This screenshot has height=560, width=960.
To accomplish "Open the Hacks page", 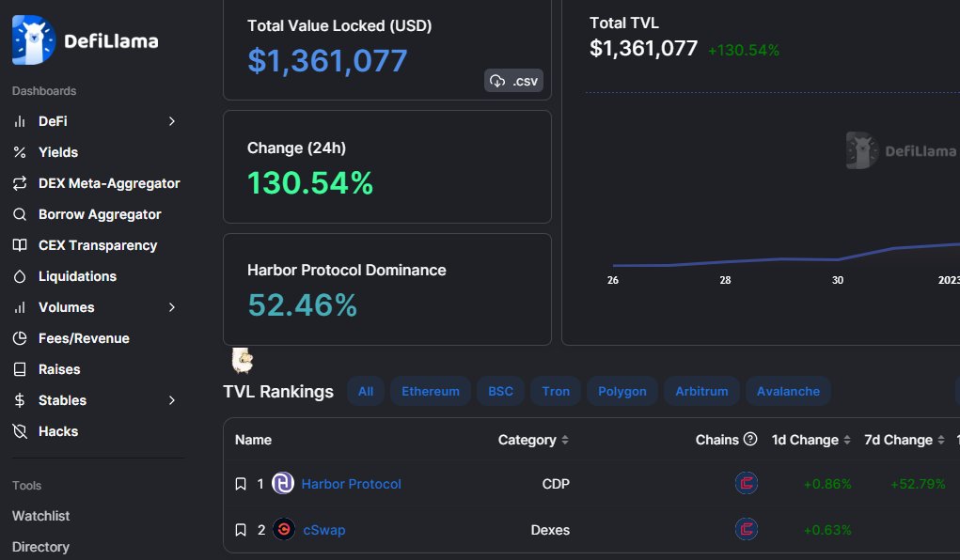I will click(58, 431).
